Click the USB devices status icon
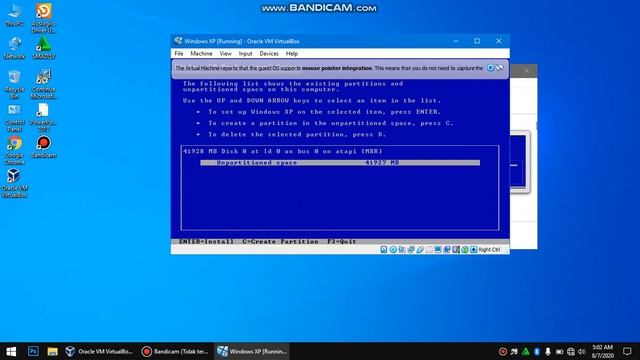The image size is (640, 360). 420,249
